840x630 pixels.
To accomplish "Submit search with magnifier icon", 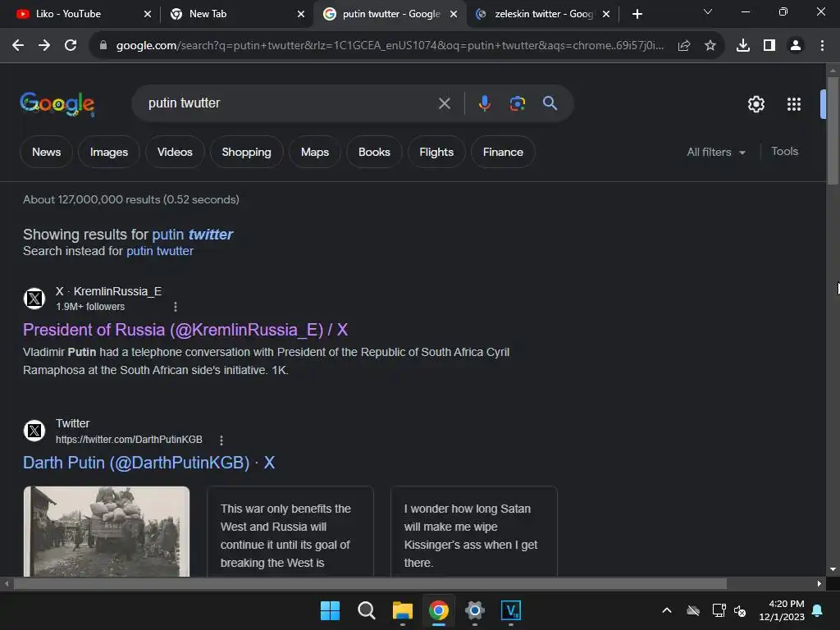I will coord(550,103).
